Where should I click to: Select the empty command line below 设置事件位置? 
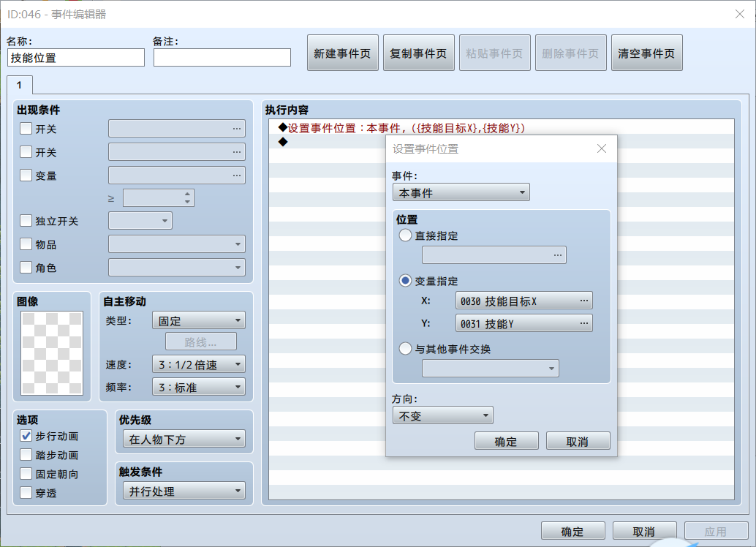click(502, 141)
